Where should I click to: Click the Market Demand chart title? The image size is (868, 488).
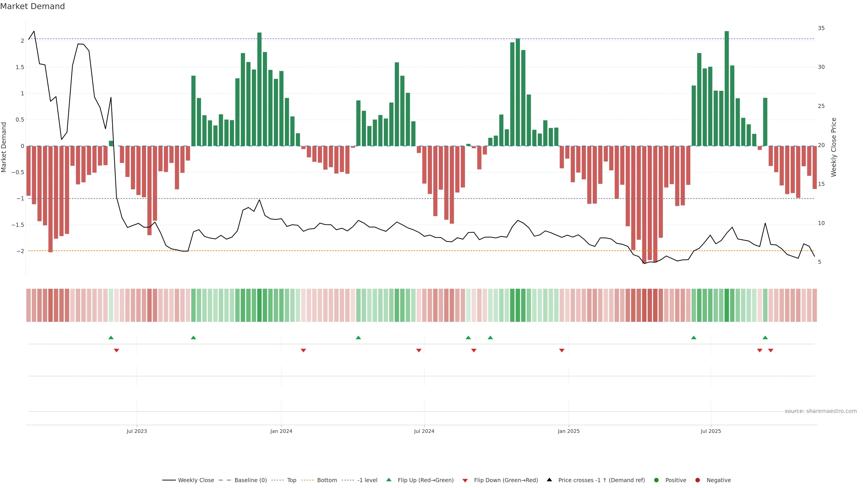(32, 6)
